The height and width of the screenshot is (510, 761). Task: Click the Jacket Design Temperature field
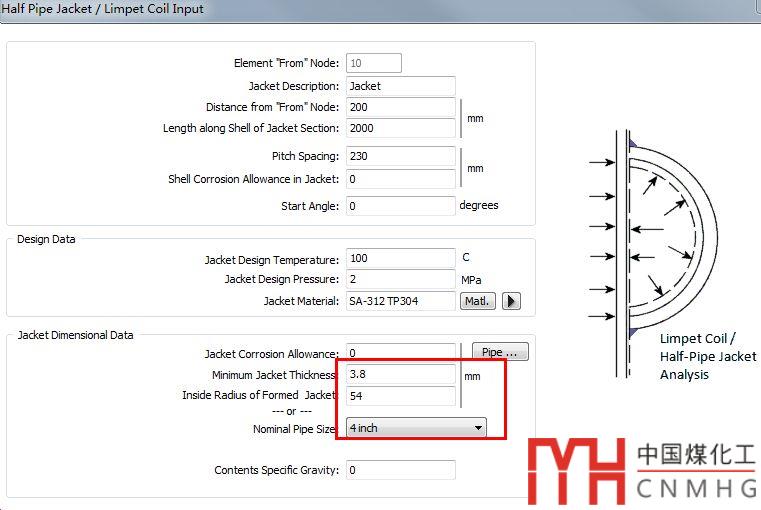point(400,259)
